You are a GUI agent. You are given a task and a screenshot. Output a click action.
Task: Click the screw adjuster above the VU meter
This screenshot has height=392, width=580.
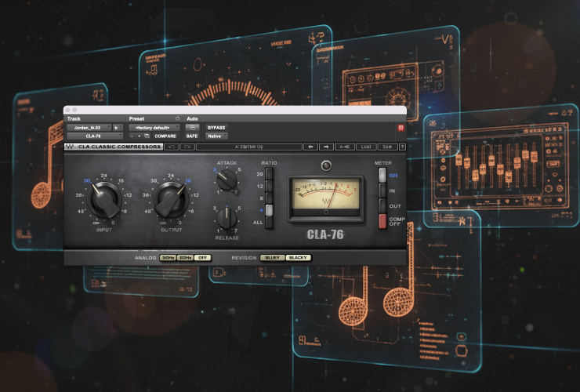click(326, 165)
